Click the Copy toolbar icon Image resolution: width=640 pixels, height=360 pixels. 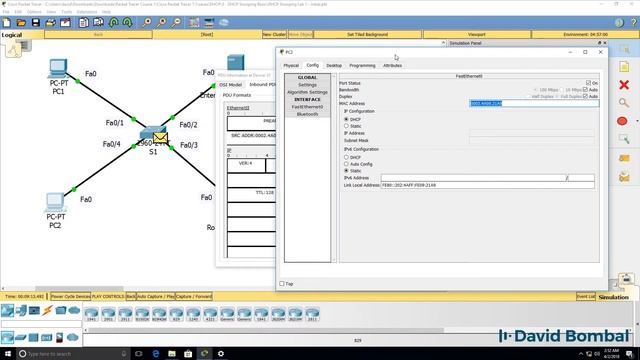84,22
